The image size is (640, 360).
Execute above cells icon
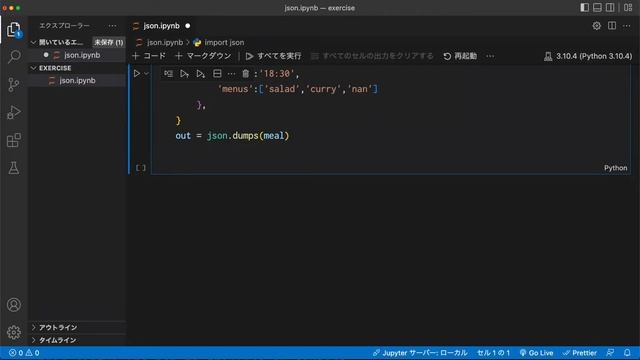184,73
